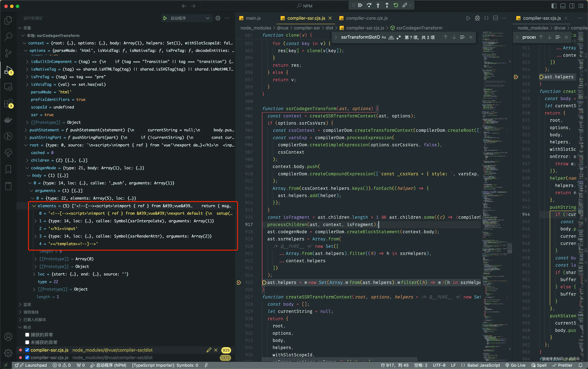Enable the 未捕获的异常 breakpoint checkbox
This screenshot has width=588, height=369.
pyautogui.click(x=27, y=342)
